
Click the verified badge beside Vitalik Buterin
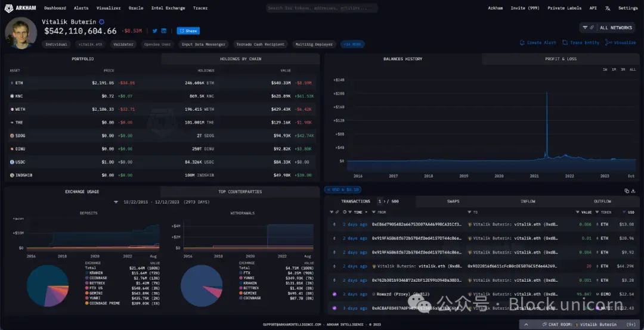101,22
